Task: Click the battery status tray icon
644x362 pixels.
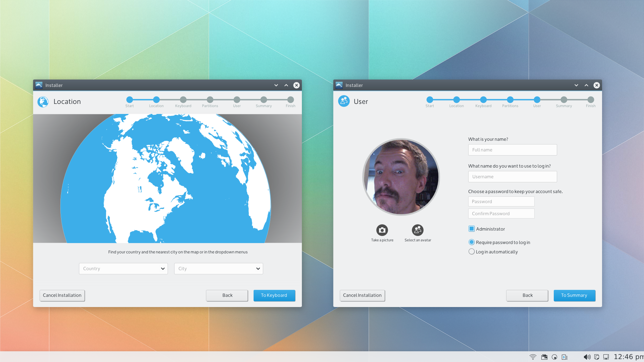Action: (565, 357)
